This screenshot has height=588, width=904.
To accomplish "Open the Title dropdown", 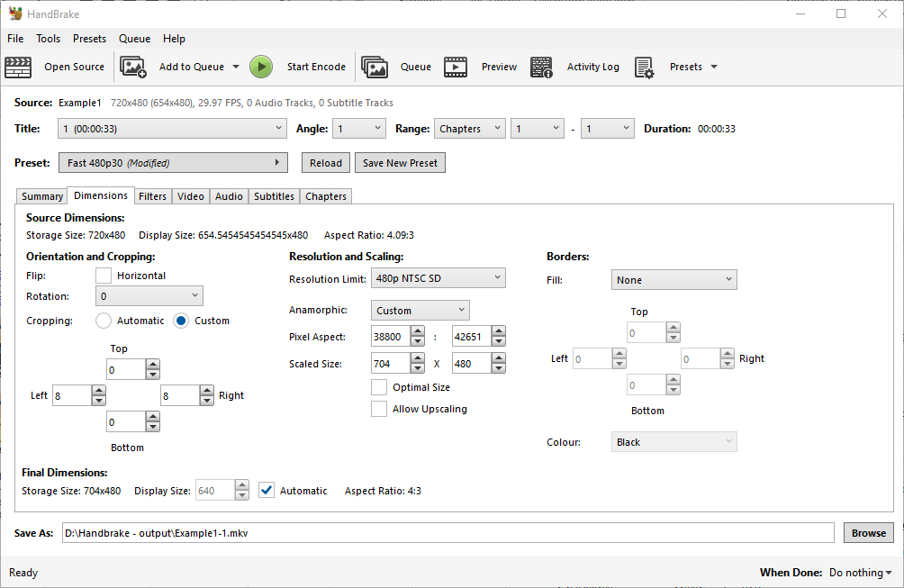I will point(172,129).
